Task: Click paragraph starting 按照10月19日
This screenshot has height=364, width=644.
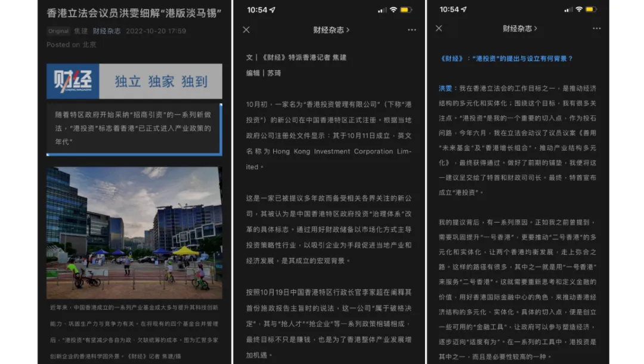Action: [329, 324]
